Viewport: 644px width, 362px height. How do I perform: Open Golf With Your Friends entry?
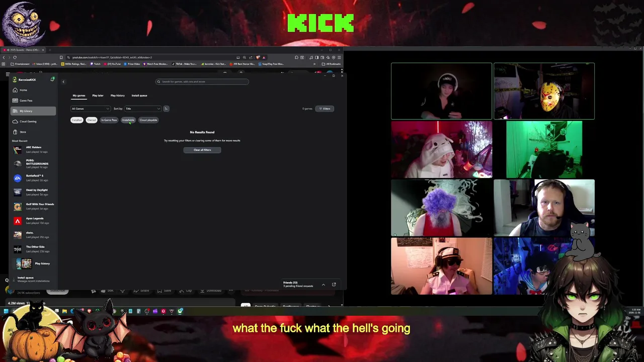[x=33, y=206]
